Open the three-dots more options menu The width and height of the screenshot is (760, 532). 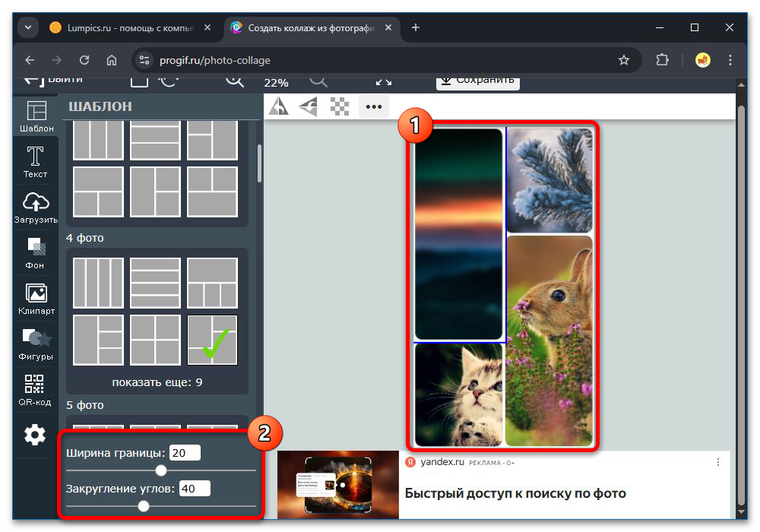pos(373,107)
